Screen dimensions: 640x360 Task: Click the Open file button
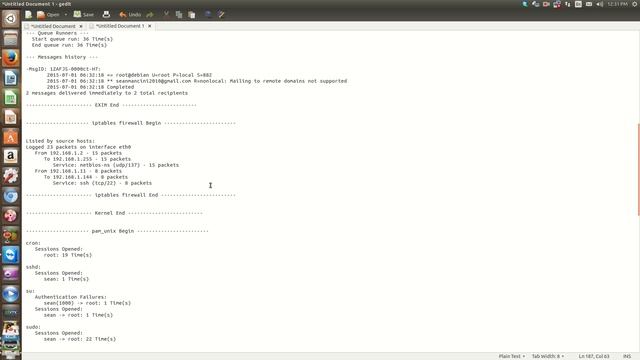(48, 15)
